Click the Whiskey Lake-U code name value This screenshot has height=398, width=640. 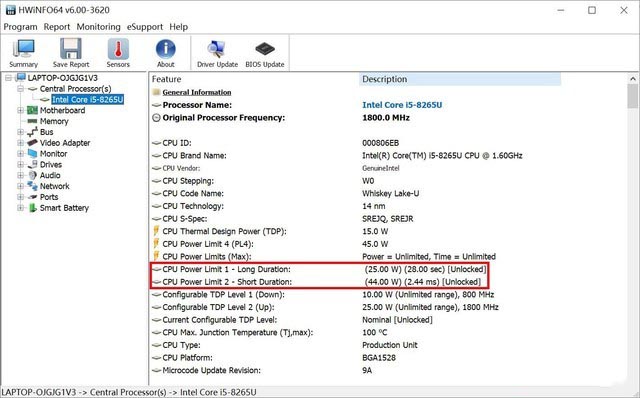[x=391, y=193]
